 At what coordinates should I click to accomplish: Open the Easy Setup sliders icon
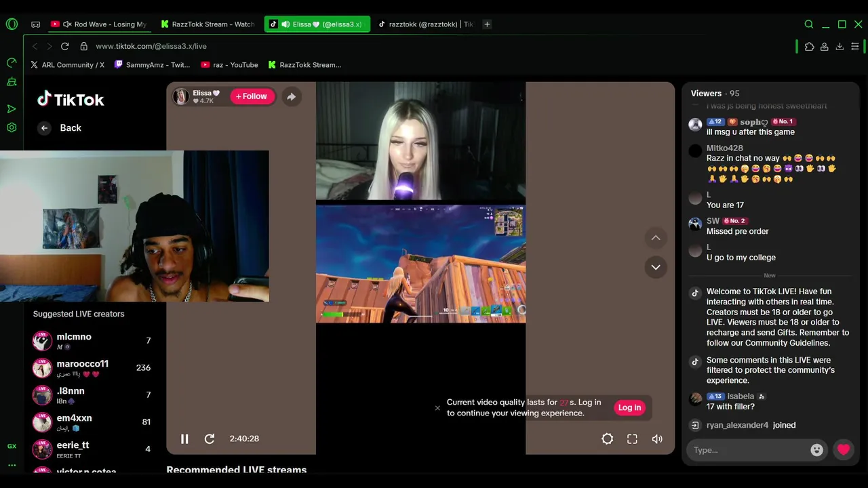point(854,46)
